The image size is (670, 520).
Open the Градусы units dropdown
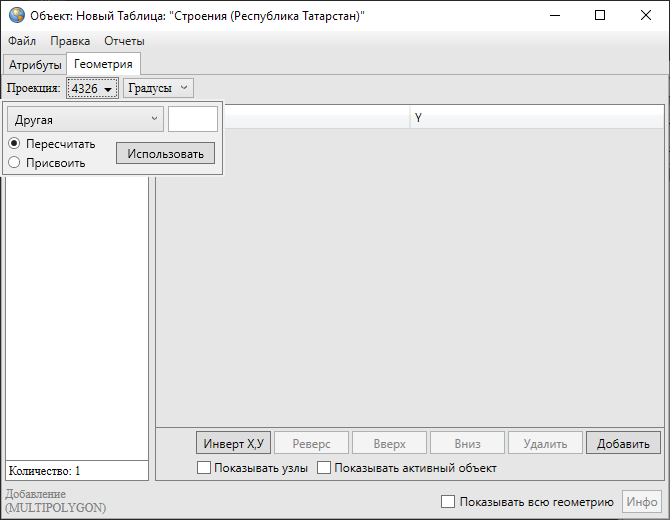point(157,88)
